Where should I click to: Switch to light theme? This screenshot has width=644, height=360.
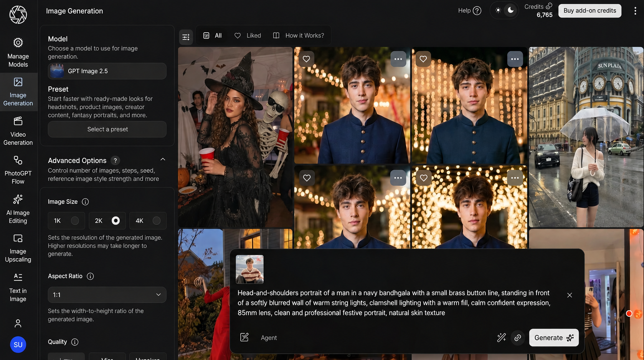point(498,10)
